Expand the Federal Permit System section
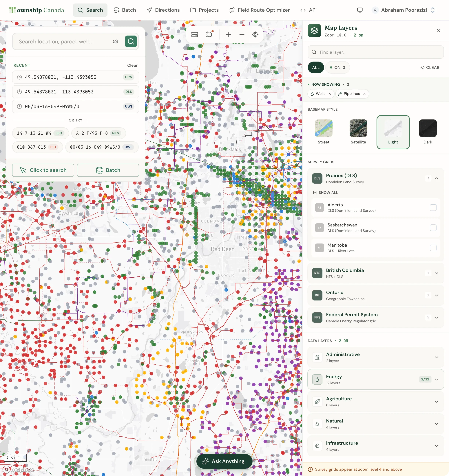Viewport: 449px width, 476px height. pos(436,318)
